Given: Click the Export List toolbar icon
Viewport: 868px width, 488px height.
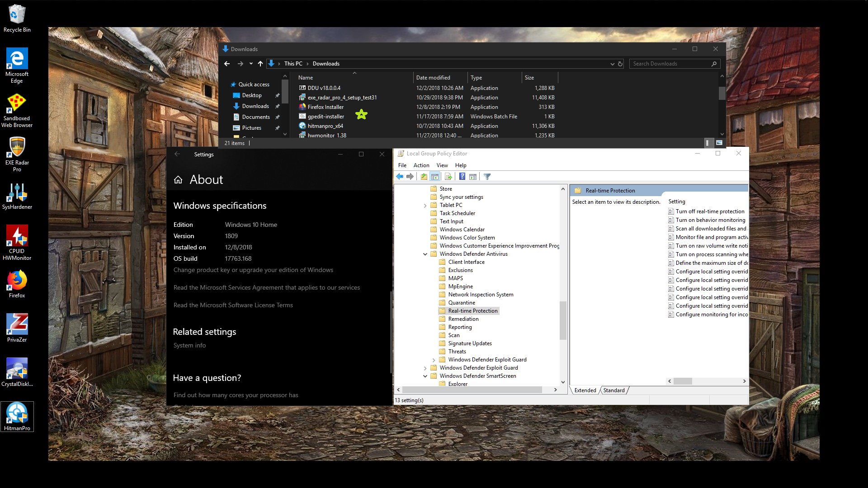Looking at the screenshot, I should click(448, 177).
